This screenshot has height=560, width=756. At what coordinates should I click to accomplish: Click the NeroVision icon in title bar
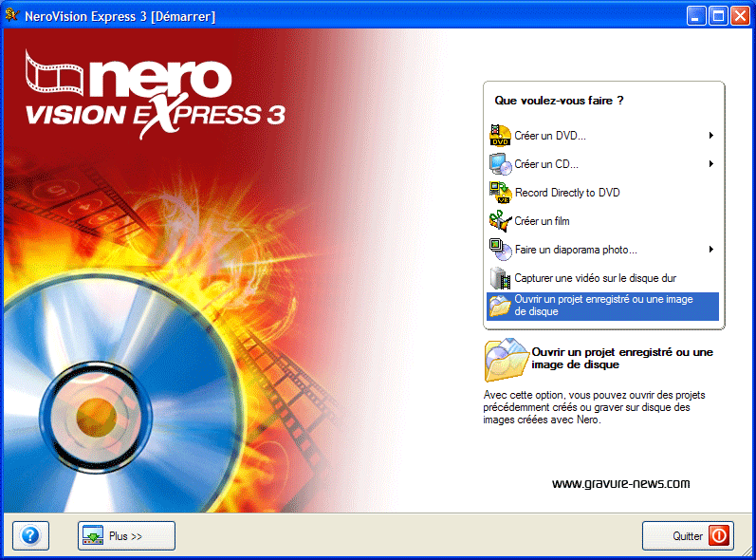coord(11,15)
